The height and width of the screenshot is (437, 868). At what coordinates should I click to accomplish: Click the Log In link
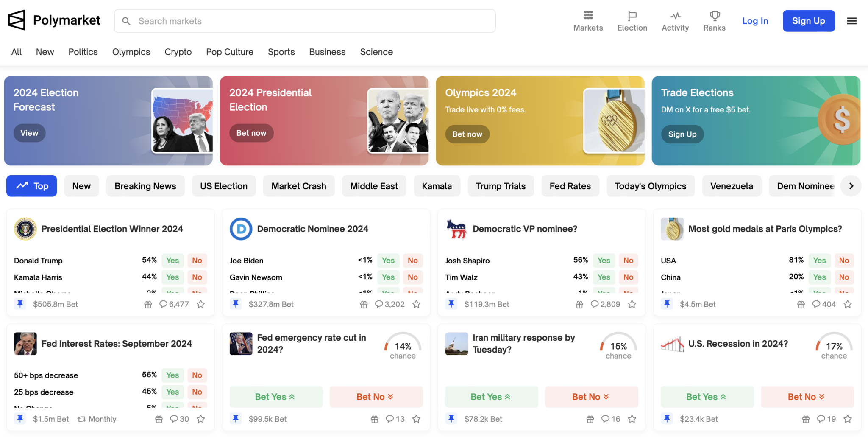[x=755, y=21]
